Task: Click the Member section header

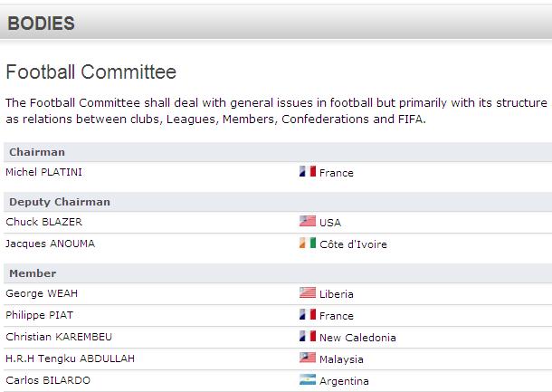Action: (278, 273)
